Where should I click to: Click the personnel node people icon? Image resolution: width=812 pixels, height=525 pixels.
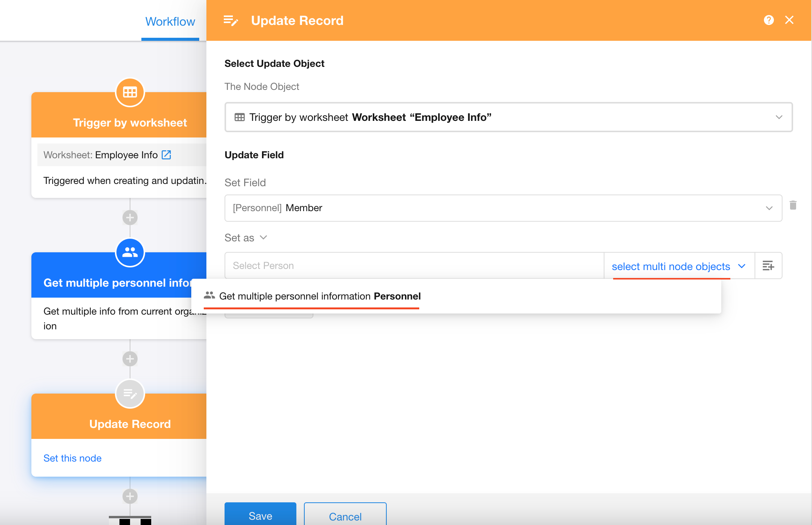[130, 252]
